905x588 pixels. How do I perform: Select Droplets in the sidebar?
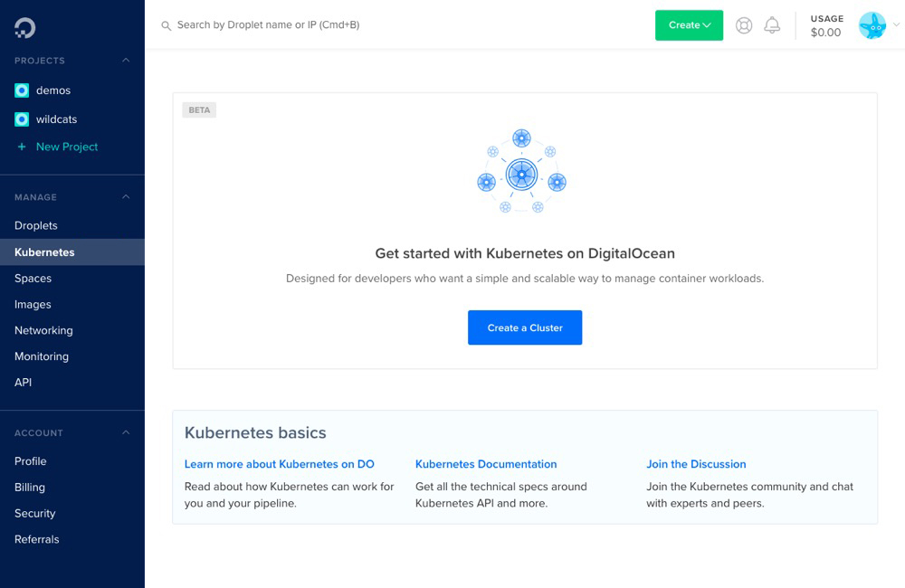tap(36, 225)
